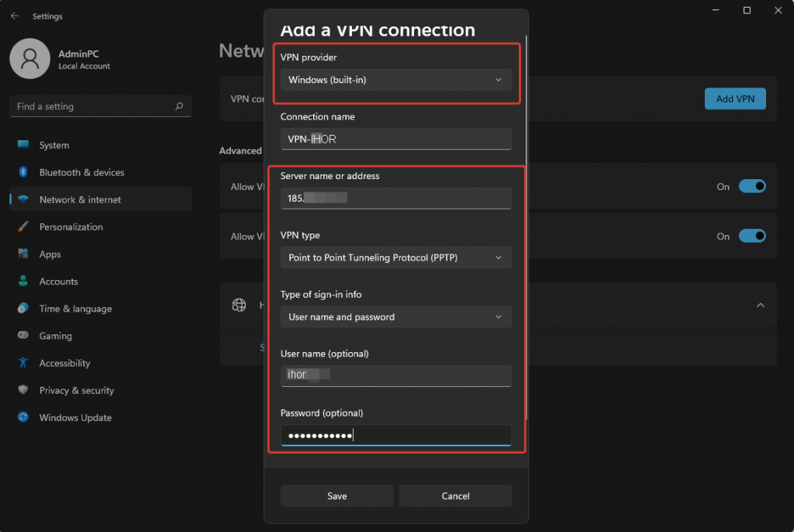
Task: Go back using the back arrow
Action: [14, 16]
